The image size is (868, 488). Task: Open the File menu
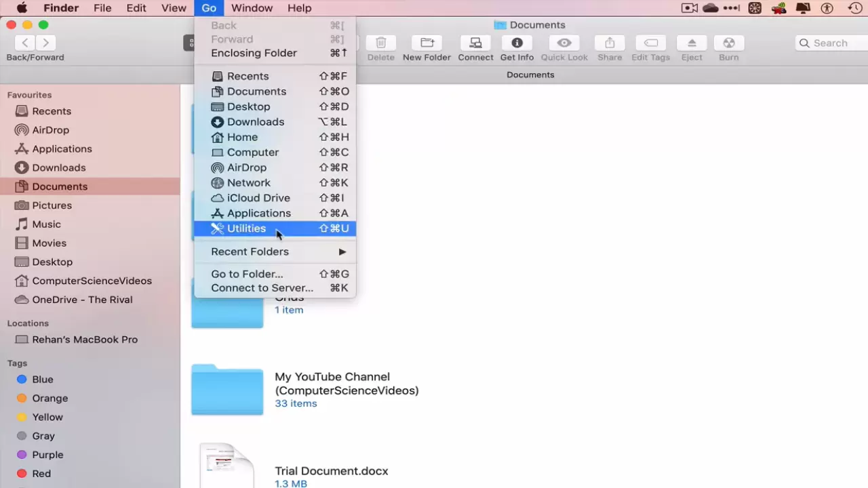(x=102, y=8)
